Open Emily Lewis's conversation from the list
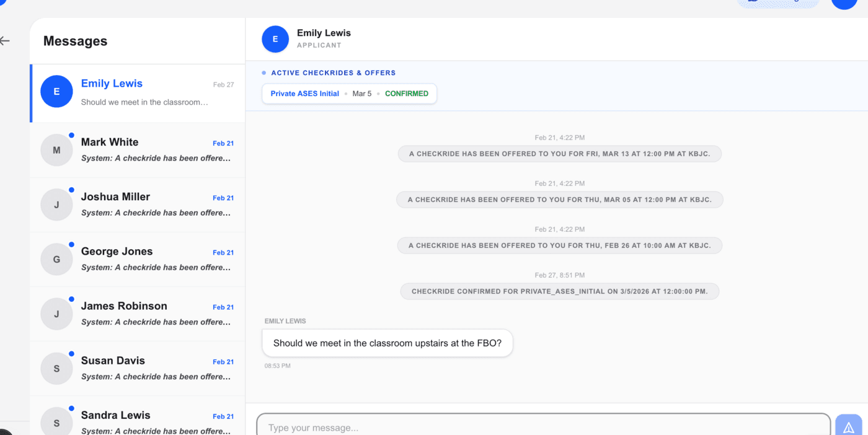Viewport: 868px width, 435px height. [136, 93]
